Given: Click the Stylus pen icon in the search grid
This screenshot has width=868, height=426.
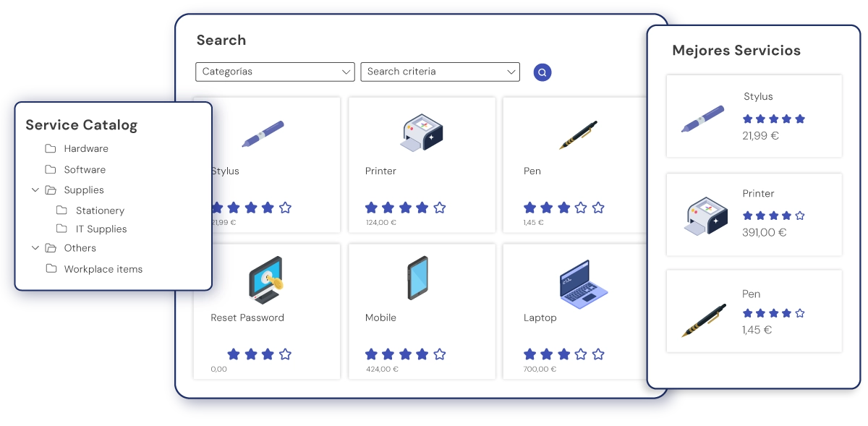Looking at the screenshot, I should (263, 132).
